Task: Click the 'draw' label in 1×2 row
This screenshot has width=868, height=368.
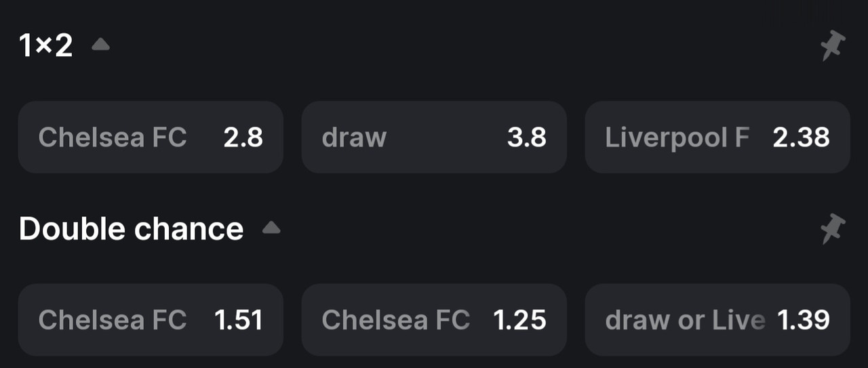Action: coord(354,138)
